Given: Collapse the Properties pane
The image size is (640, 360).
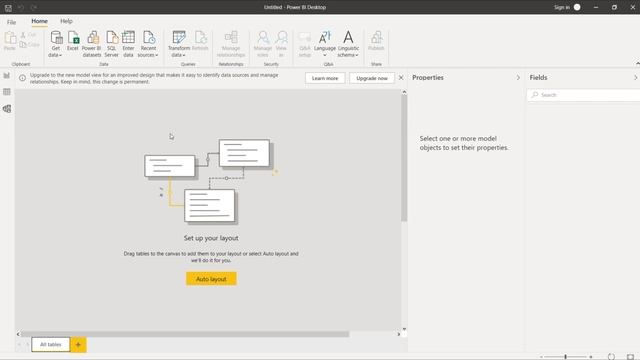Looking at the screenshot, I should coord(518,78).
